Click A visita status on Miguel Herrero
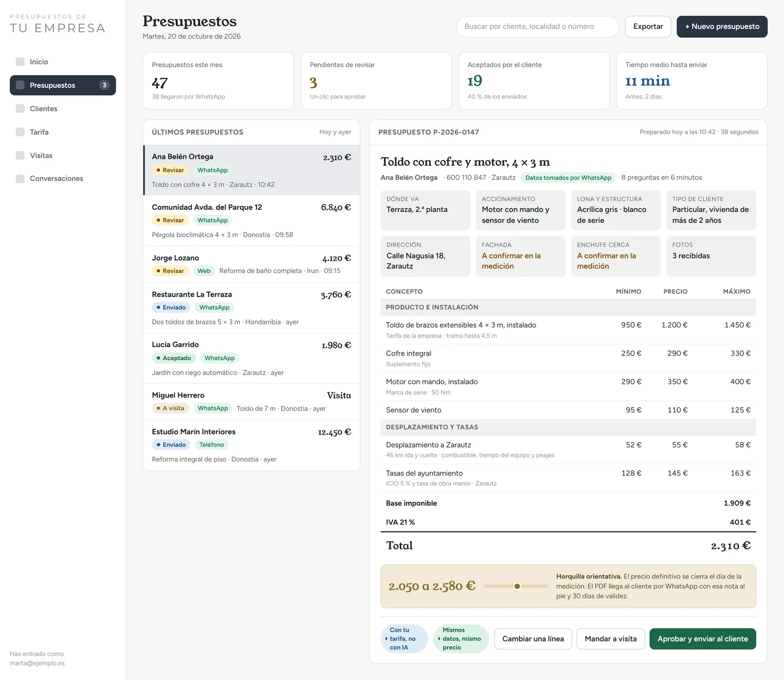This screenshot has height=680, width=784. pos(171,408)
